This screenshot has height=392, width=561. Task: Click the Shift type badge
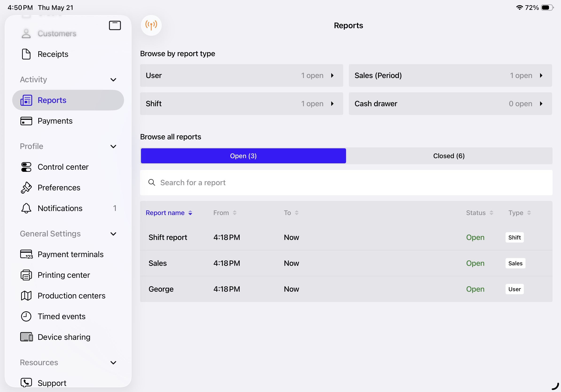(514, 237)
